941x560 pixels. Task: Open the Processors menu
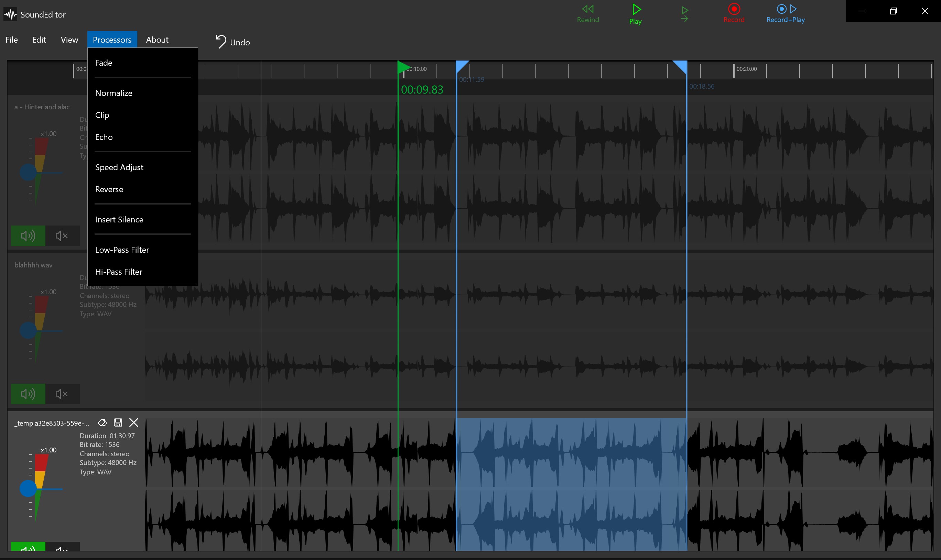click(112, 39)
